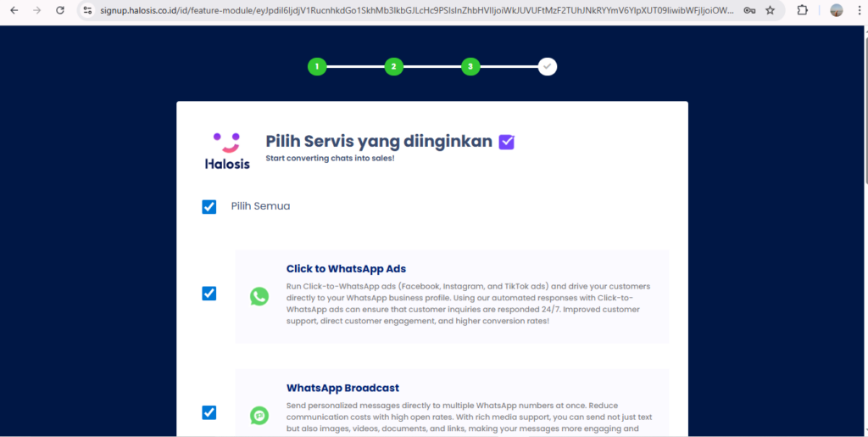Go to step 2 in progress bar

coord(393,66)
